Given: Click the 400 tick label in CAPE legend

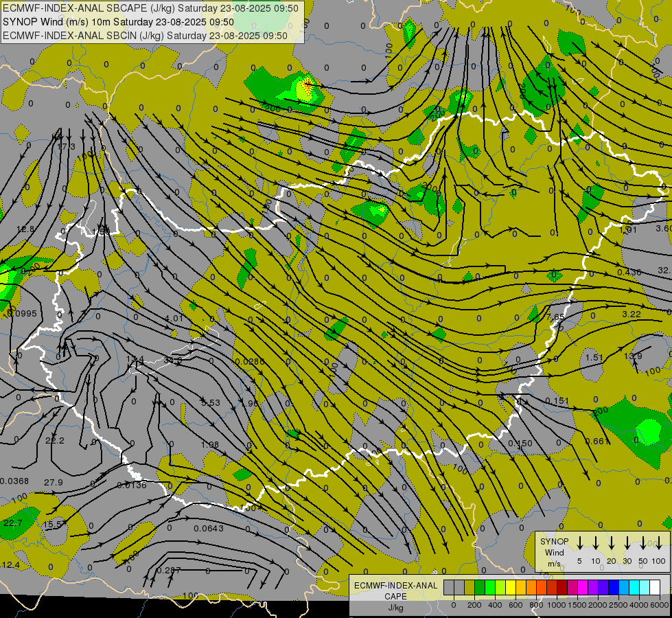Looking at the screenshot, I should (x=495, y=605).
